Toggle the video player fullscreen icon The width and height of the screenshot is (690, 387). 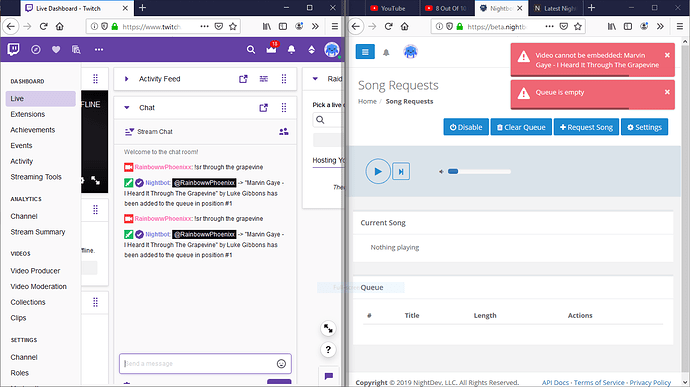click(95, 180)
